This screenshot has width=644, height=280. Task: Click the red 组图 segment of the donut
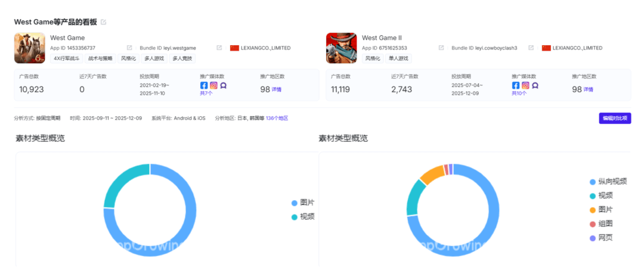point(447,169)
